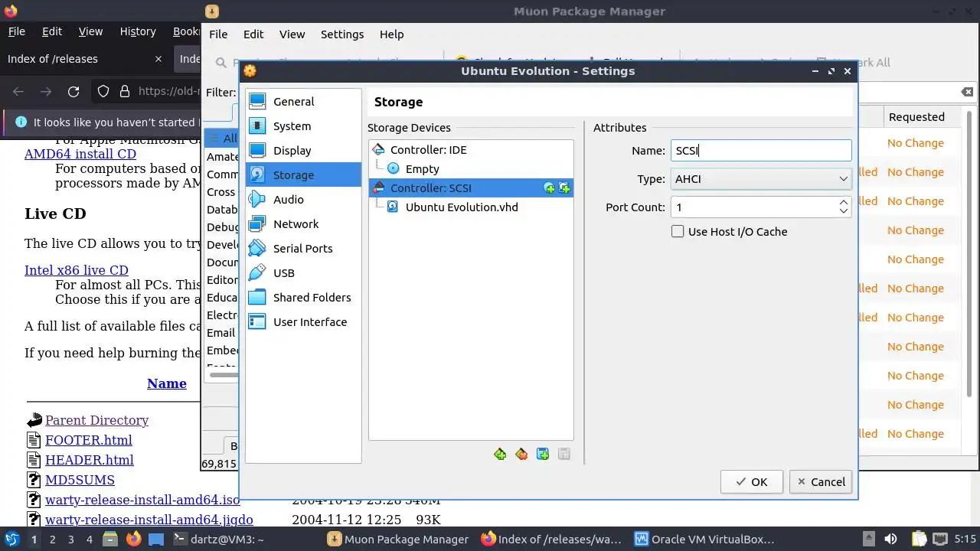The image size is (980, 551).
Task: Open the Parent Directory link
Action: pos(96,420)
